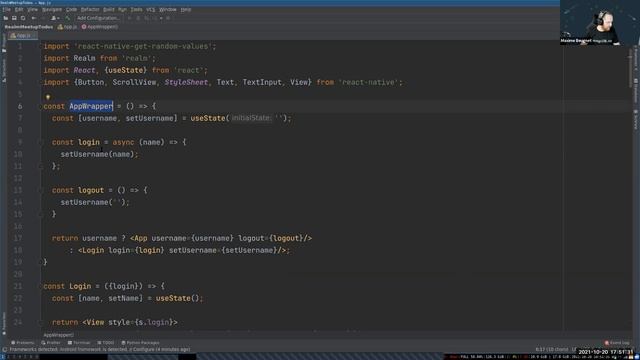Open the Window menu
Viewport: 640px width, 360px height.
click(x=168, y=9)
